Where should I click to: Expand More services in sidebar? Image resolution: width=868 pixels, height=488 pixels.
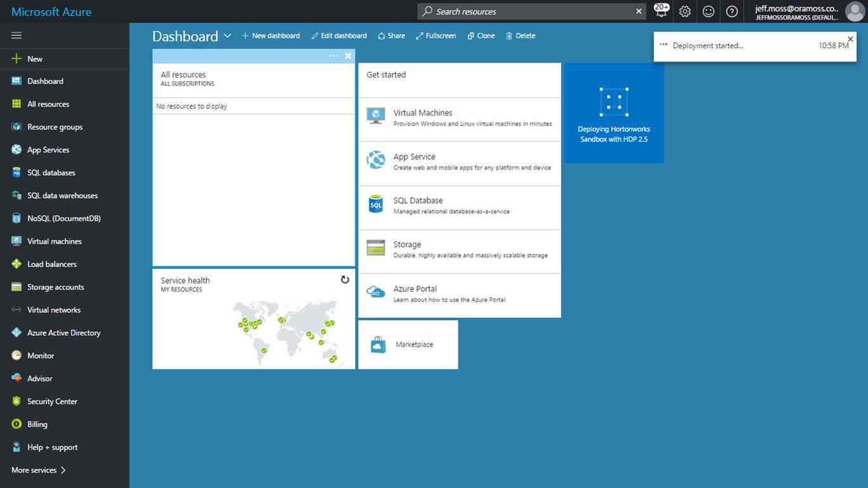[39, 470]
